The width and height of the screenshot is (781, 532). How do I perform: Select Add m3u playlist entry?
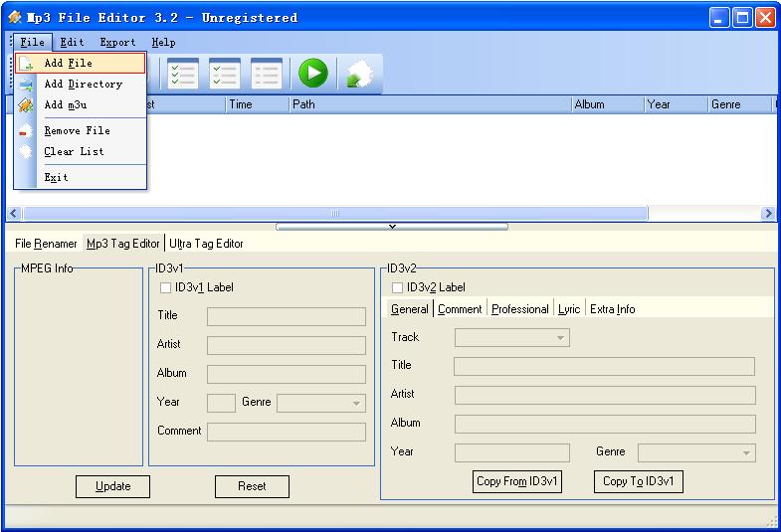point(66,104)
